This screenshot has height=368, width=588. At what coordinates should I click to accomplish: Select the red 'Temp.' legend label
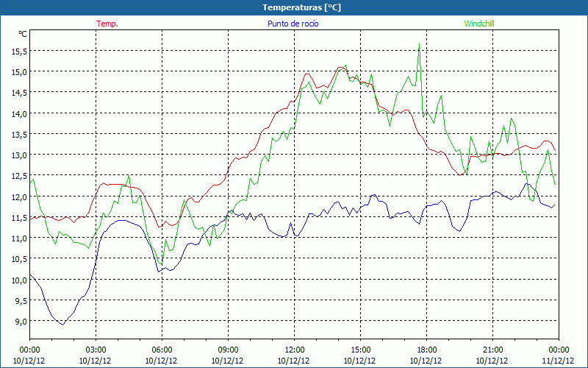coord(107,24)
